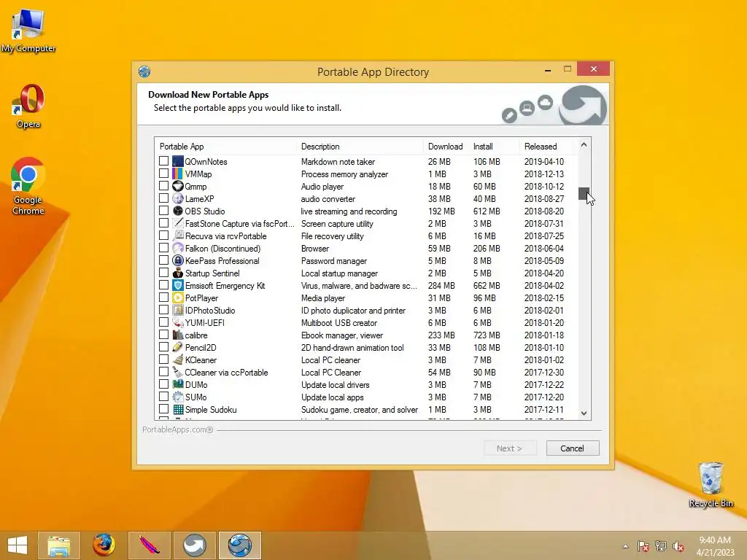Click the VMMap app icon
This screenshot has width=747, height=560.
(178, 174)
